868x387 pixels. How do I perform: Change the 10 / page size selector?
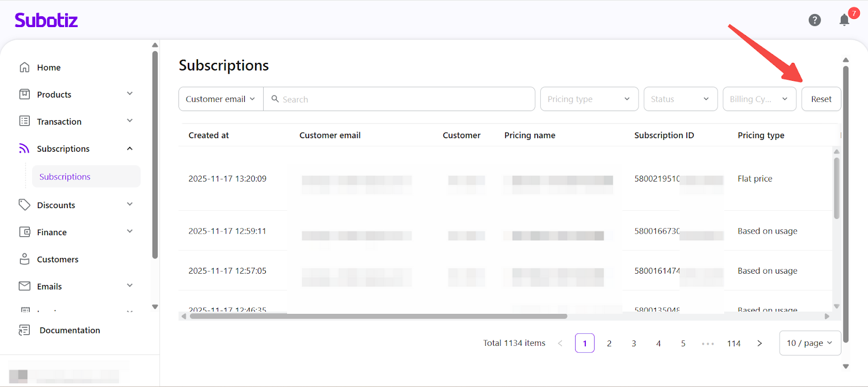coord(809,343)
